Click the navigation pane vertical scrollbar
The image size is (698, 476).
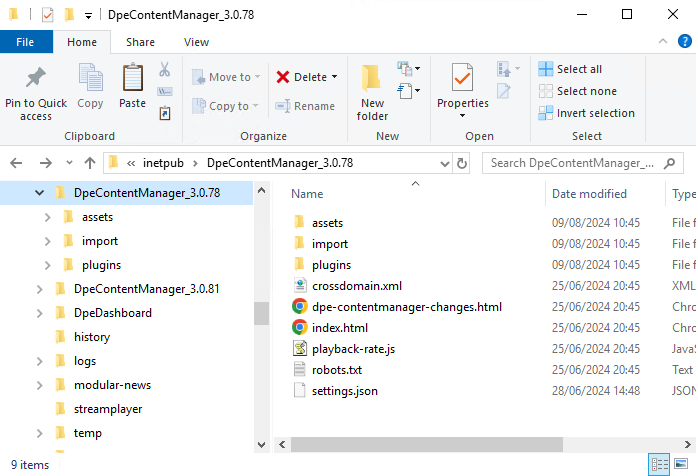pos(261,313)
